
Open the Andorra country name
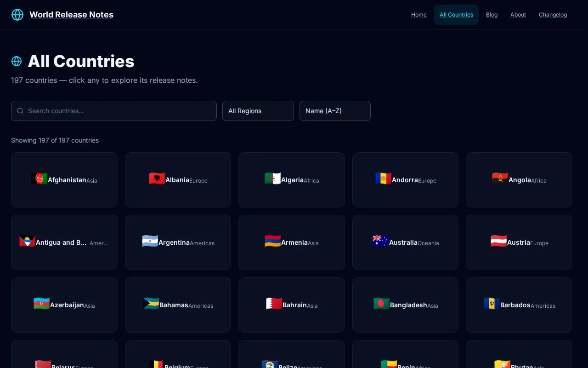(x=405, y=180)
